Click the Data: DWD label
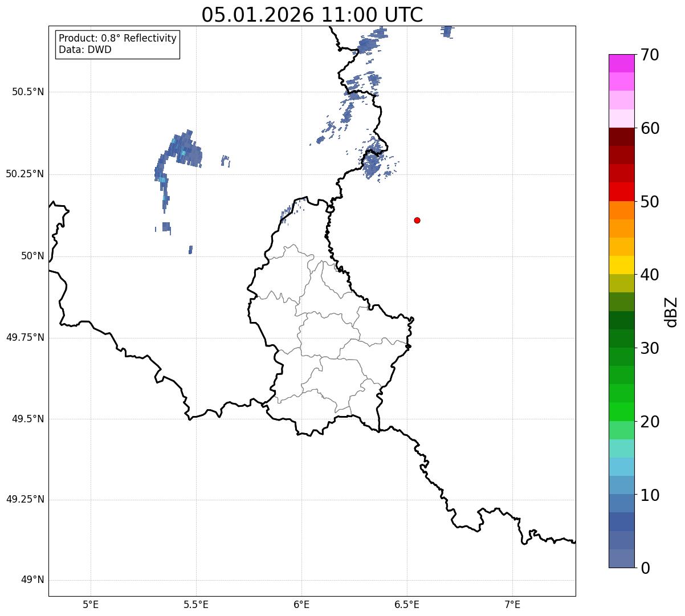The image size is (685, 616). coord(85,50)
